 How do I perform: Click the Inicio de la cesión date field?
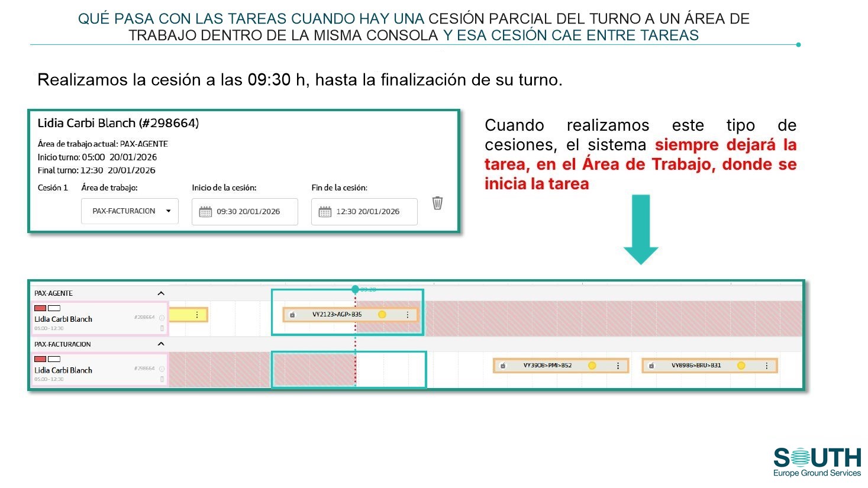[245, 212]
